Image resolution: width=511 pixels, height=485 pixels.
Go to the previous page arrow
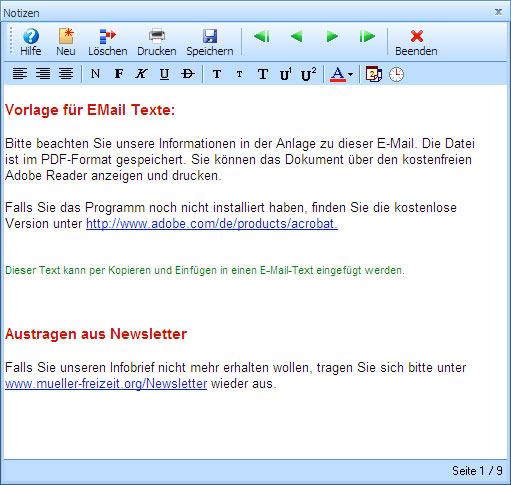click(x=296, y=36)
